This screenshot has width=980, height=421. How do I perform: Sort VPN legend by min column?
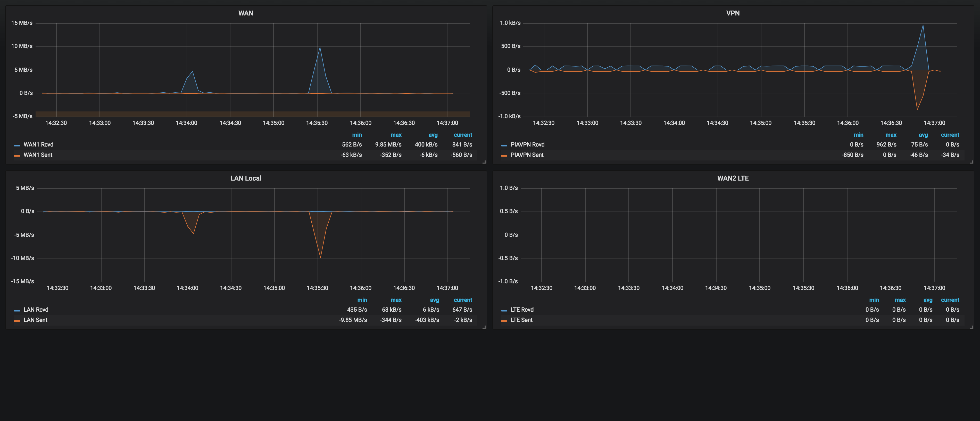coord(859,135)
